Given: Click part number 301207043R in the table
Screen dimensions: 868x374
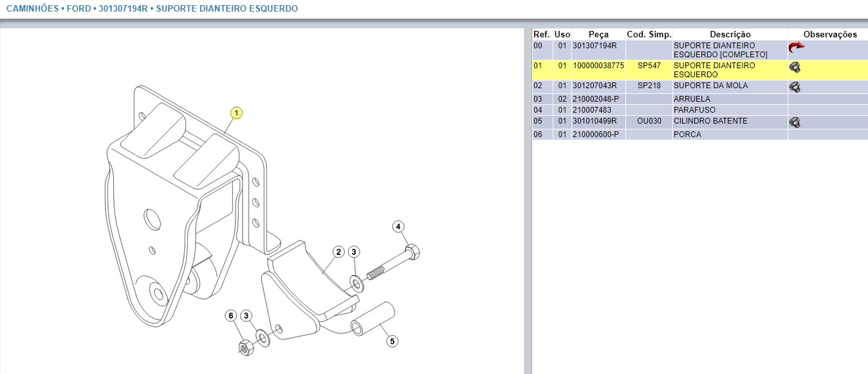Looking at the screenshot, I should [x=595, y=86].
